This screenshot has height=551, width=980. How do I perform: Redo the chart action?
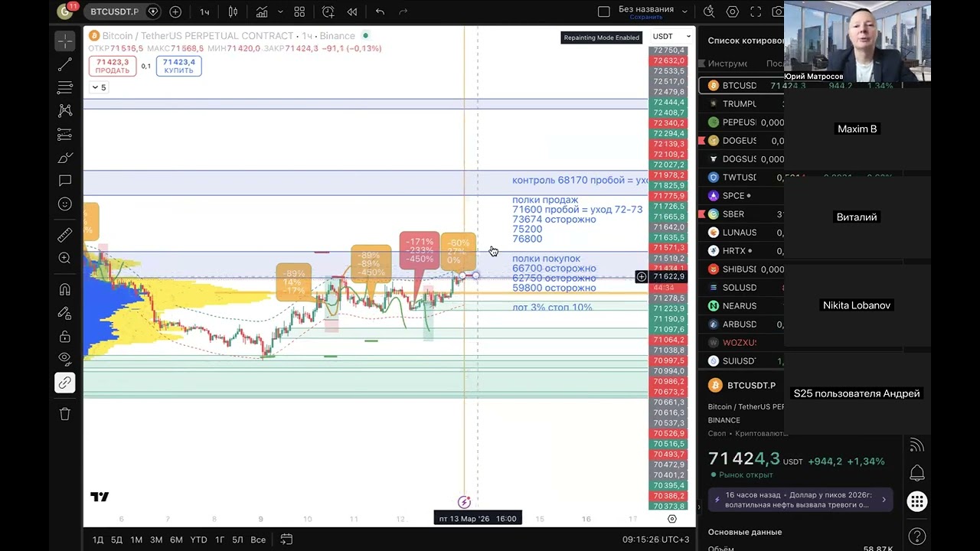coord(403,11)
